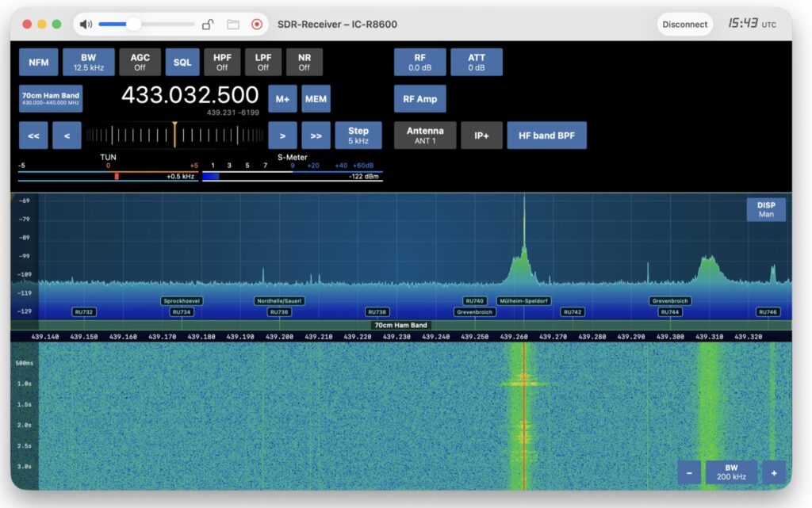
Task: Click the 433.032.500 frequency display
Action: 190,95
